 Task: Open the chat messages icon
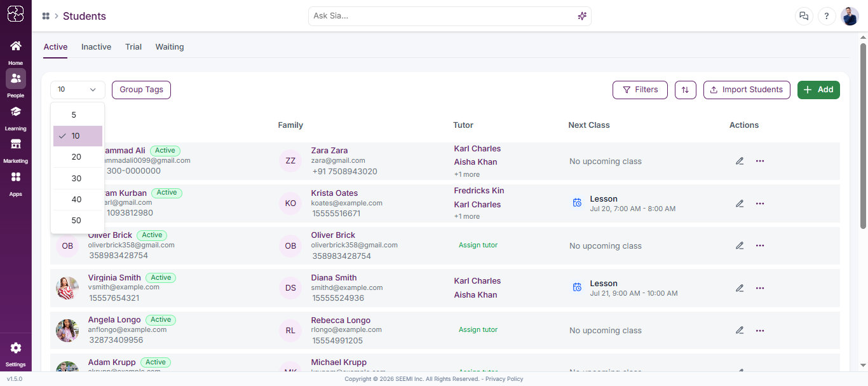click(804, 17)
